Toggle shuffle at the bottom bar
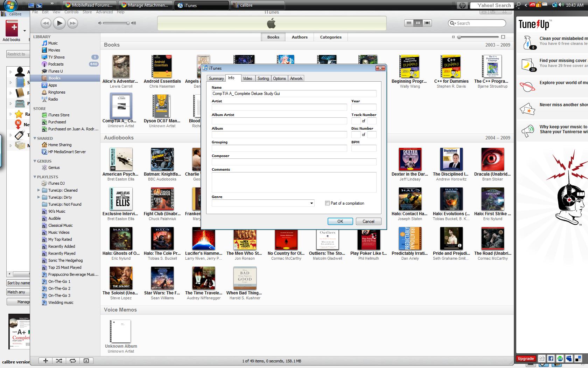Viewport: 588px width, 368px height. click(x=59, y=361)
